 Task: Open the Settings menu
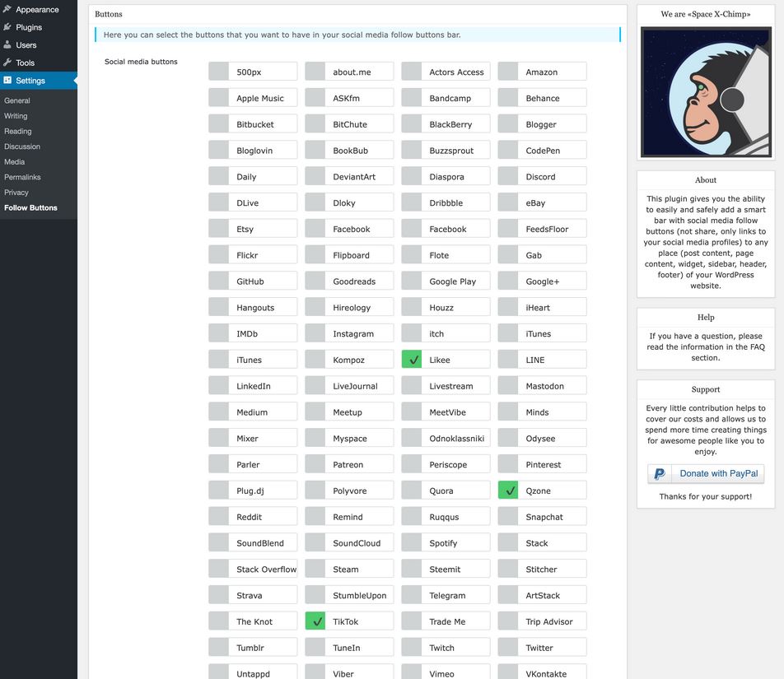39,80
